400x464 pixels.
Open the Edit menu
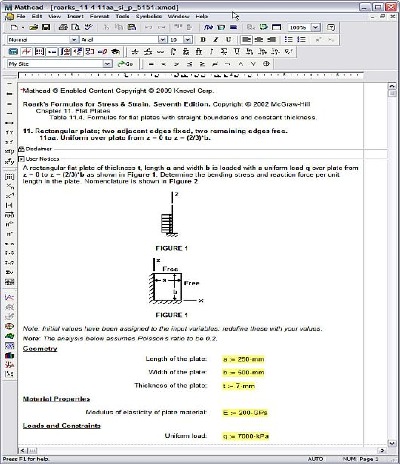(37, 16)
